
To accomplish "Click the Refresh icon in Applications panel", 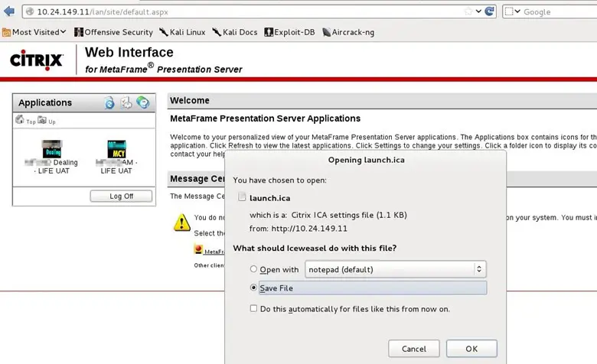I will pyautogui.click(x=109, y=102).
